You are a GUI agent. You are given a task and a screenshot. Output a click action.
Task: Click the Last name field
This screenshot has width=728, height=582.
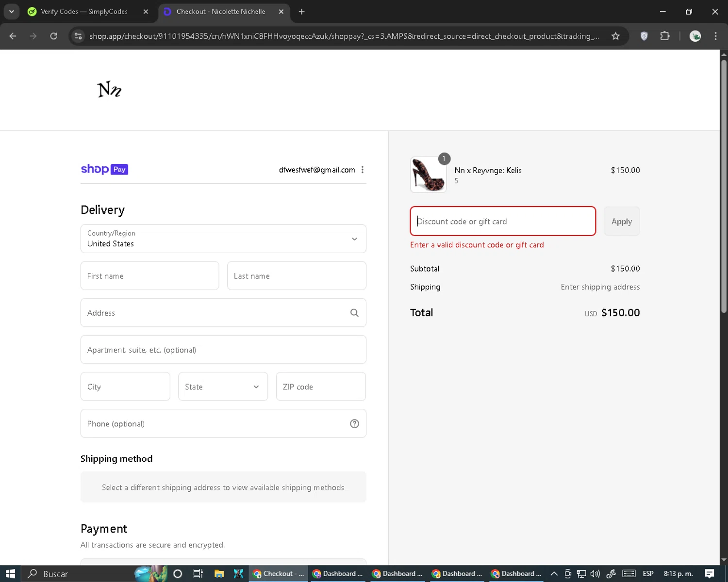pyautogui.click(x=297, y=275)
